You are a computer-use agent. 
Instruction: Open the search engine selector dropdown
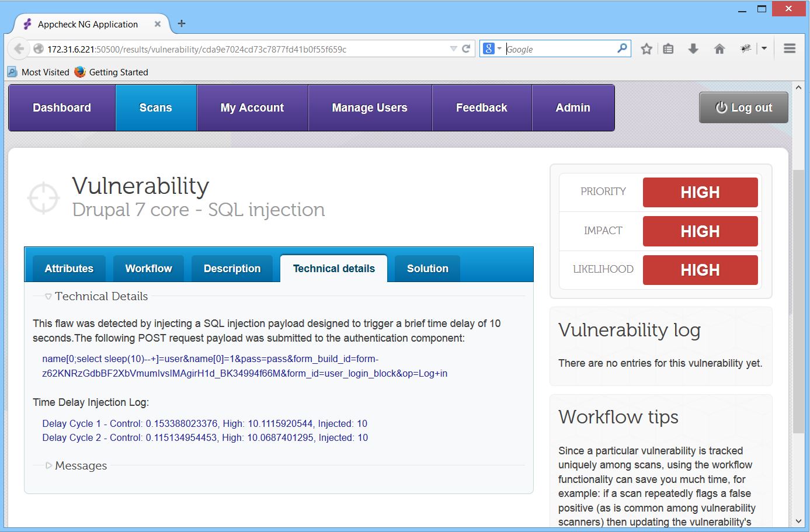click(x=492, y=49)
